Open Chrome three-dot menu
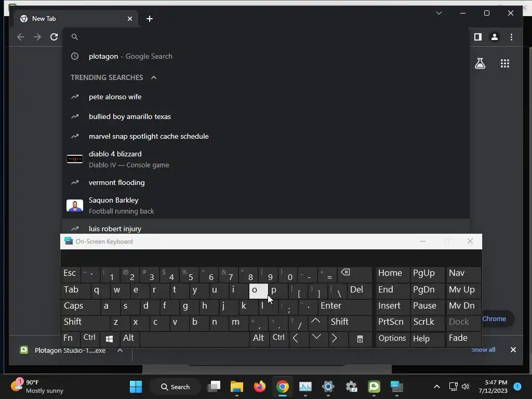 511,37
